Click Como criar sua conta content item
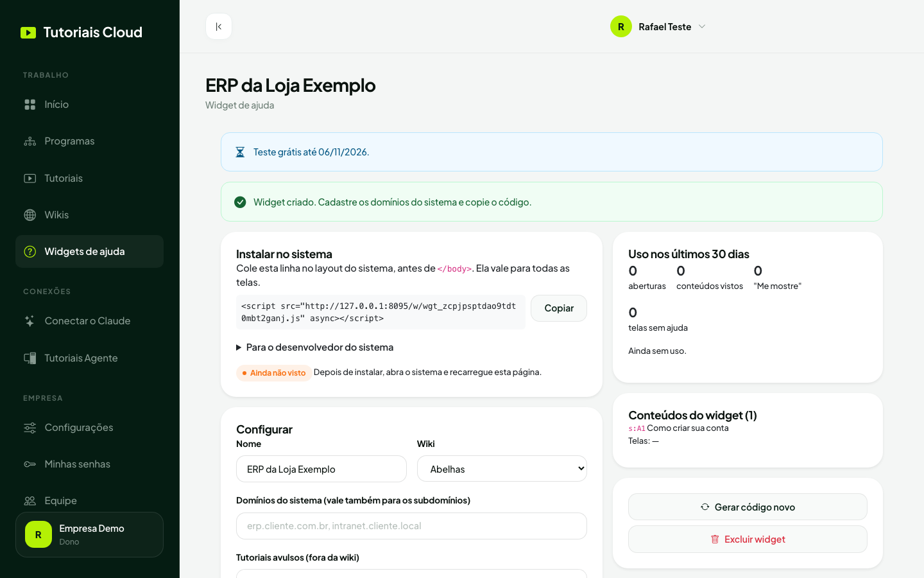Screen dimensions: 924x578 688,428
